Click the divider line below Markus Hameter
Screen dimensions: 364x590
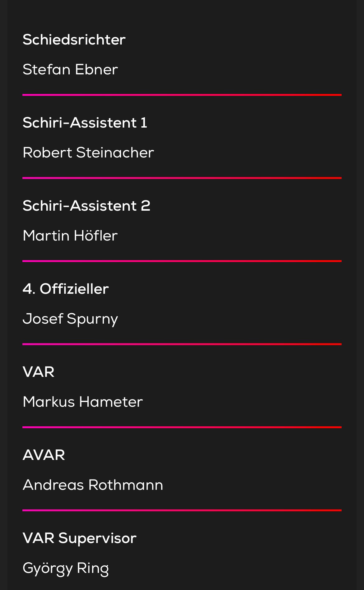(x=182, y=427)
